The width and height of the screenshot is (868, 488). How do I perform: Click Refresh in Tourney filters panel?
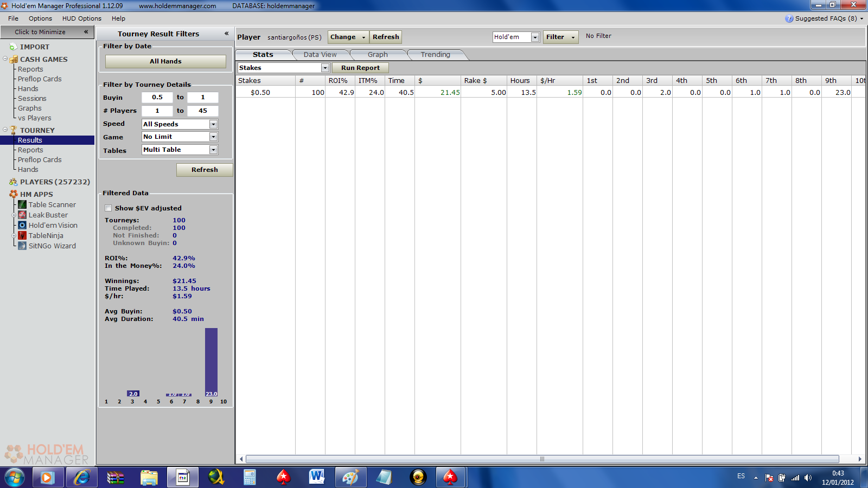coord(205,170)
